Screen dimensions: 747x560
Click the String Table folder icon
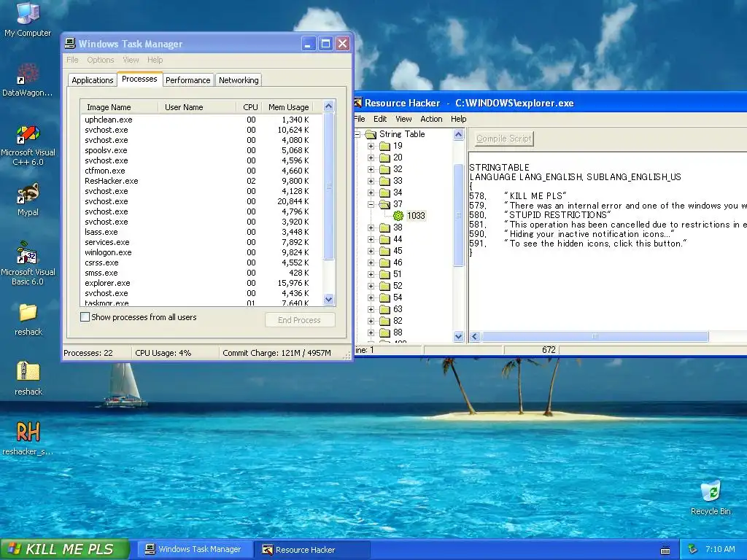click(371, 134)
